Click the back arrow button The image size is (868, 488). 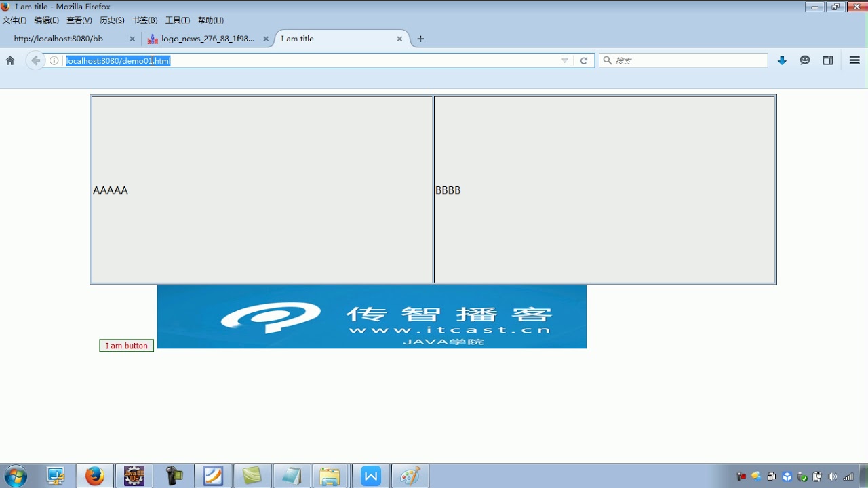click(36, 60)
